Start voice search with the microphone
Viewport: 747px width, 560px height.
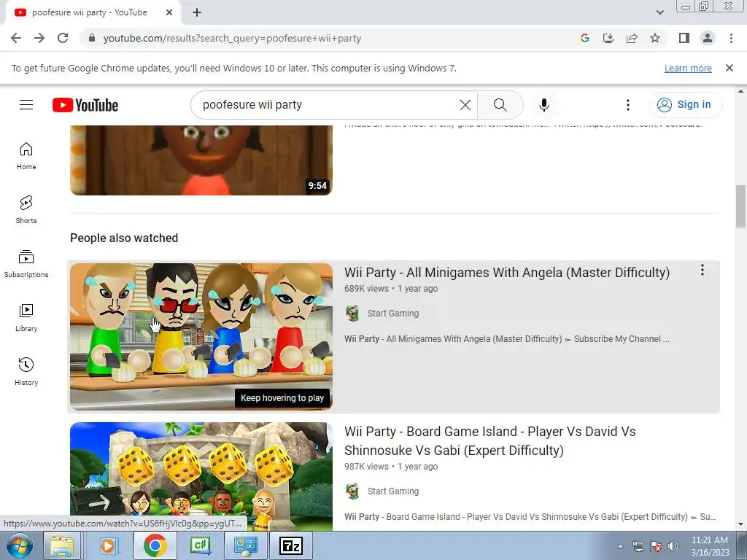[x=544, y=105]
